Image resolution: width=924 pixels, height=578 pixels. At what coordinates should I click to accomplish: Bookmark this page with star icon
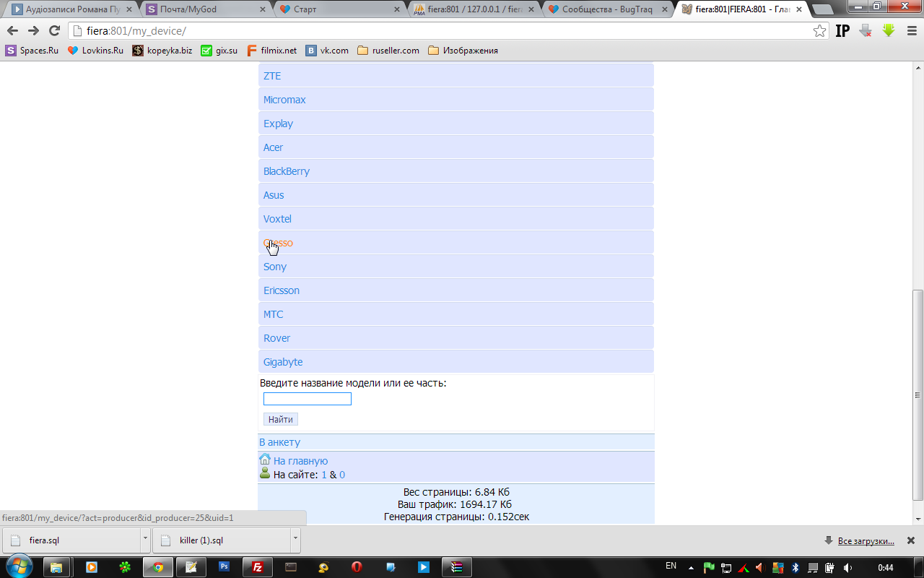(x=819, y=31)
